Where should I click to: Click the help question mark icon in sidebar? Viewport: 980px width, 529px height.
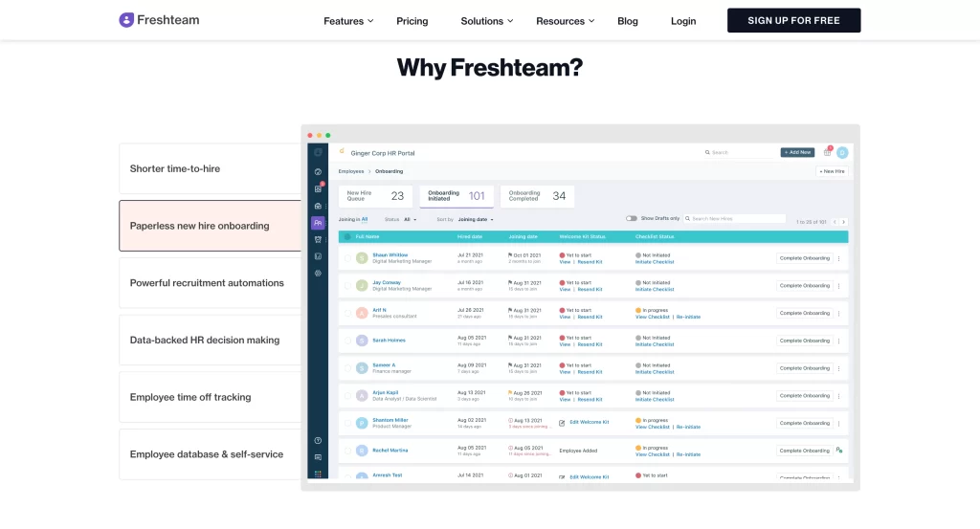[318, 440]
